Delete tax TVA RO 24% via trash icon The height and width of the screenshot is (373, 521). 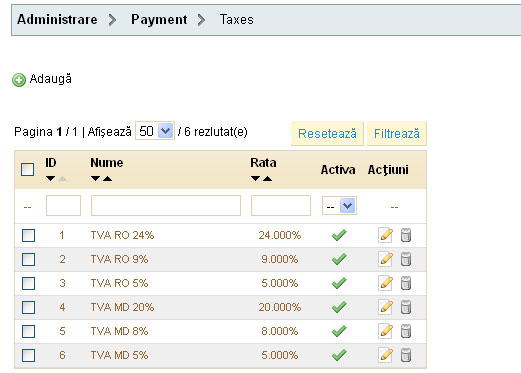coord(406,235)
